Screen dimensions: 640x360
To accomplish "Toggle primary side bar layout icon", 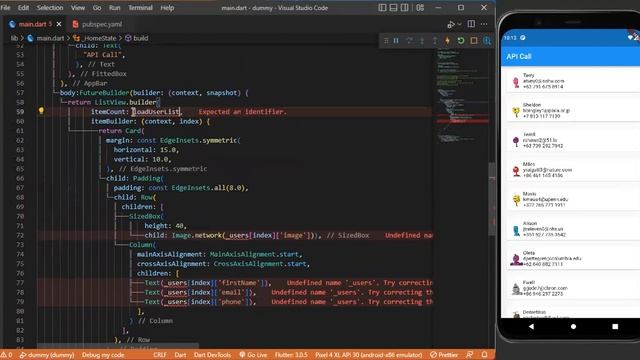I will [x=382, y=7].
